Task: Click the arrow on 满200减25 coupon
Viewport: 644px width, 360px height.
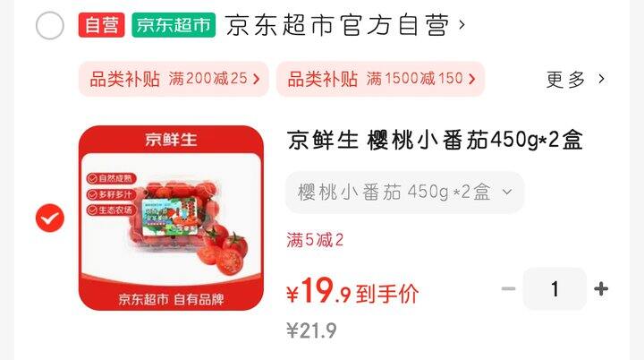Action: 257,79
